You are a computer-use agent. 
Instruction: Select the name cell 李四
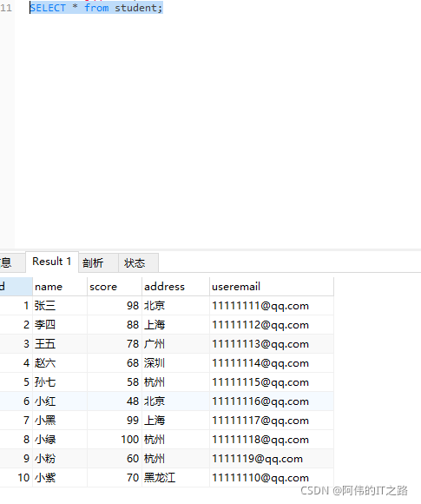coord(60,325)
